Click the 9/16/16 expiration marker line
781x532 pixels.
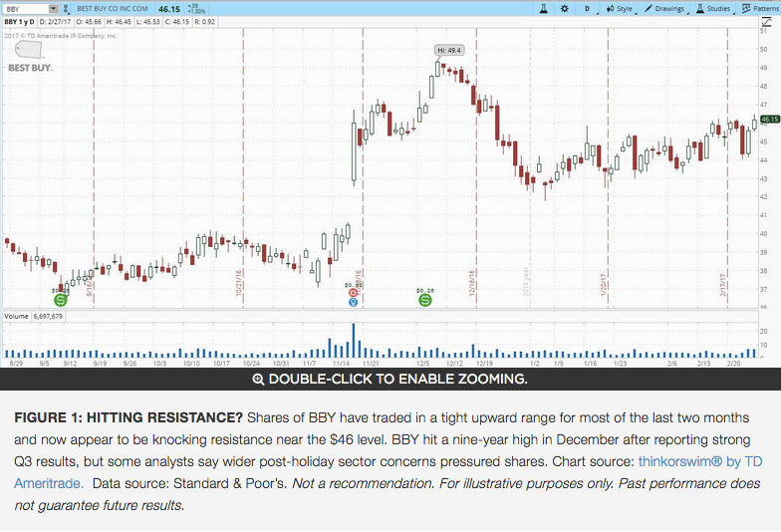point(94,167)
